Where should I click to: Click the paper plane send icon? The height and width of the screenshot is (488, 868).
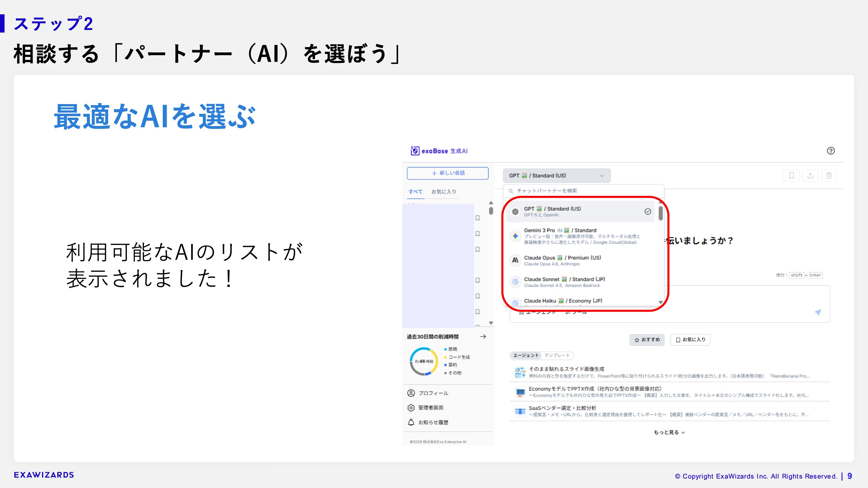click(x=818, y=312)
